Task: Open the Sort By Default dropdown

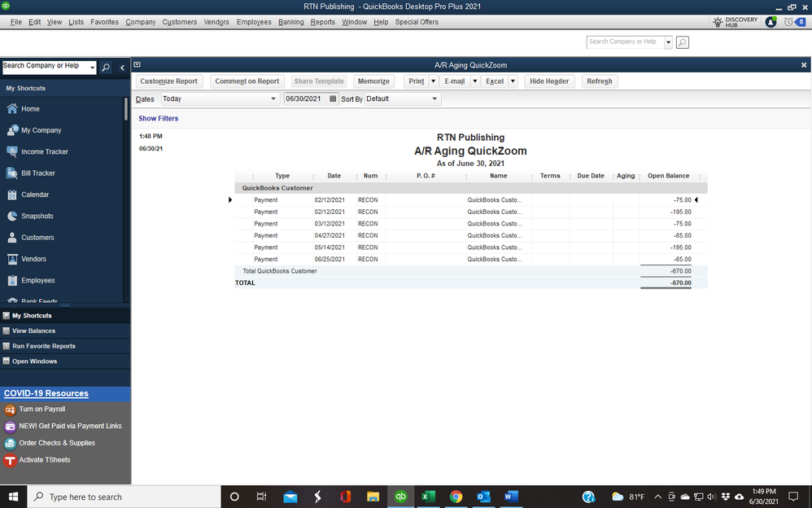Action: coord(435,99)
